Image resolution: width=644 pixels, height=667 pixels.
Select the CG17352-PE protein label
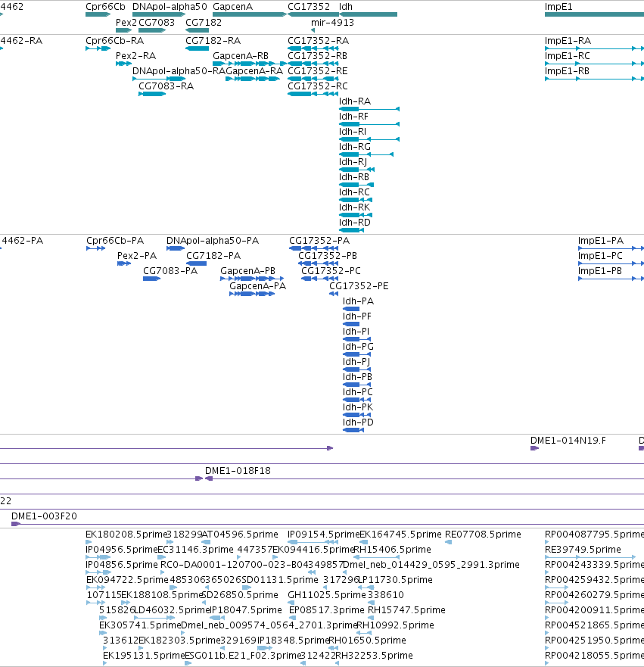[359, 286]
